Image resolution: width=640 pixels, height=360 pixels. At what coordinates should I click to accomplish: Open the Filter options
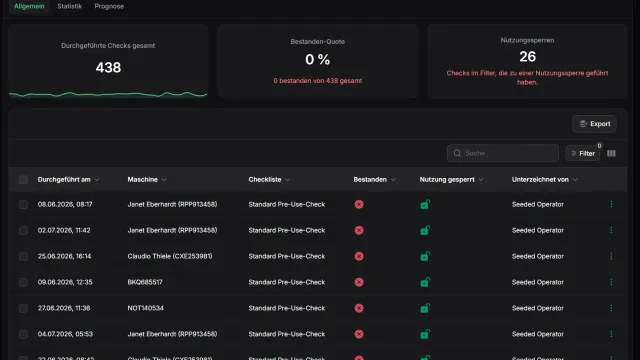(582, 153)
